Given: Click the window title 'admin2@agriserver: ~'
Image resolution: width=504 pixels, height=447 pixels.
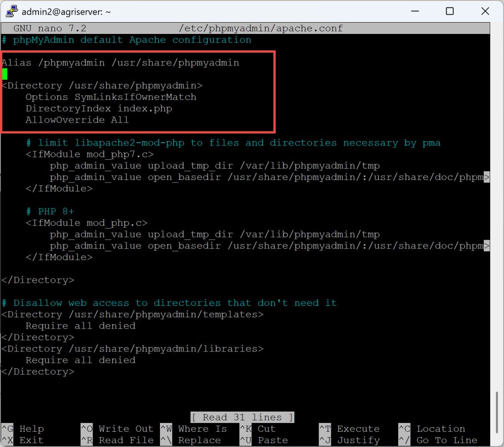Looking at the screenshot, I should [66, 12].
